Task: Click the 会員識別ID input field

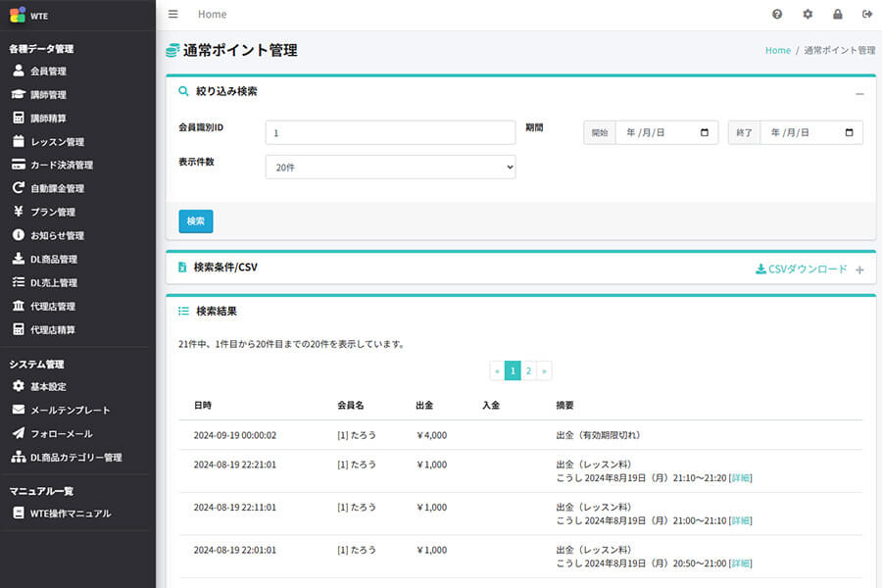Action: 390,132
